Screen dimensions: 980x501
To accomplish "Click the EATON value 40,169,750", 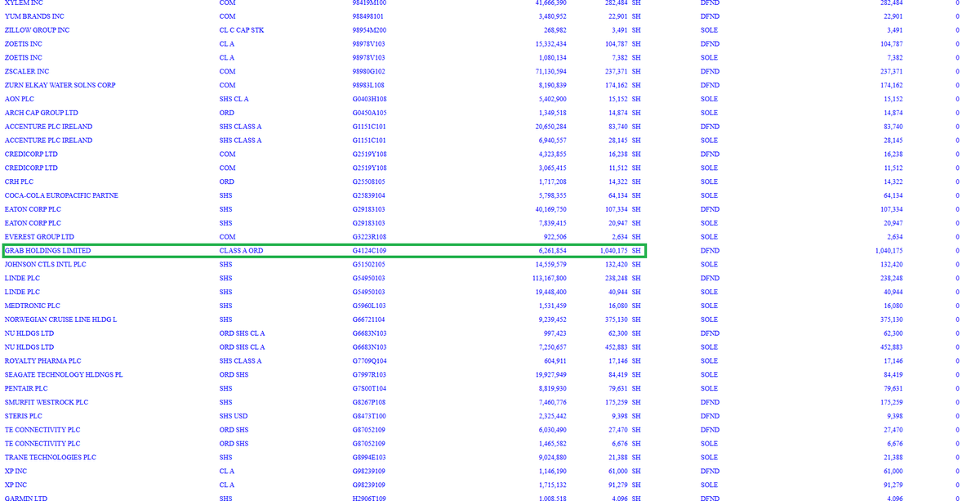I will click(551, 209).
